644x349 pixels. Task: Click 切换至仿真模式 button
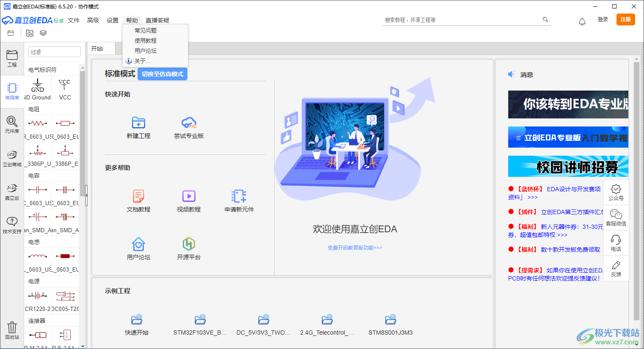pyautogui.click(x=162, y=74)
